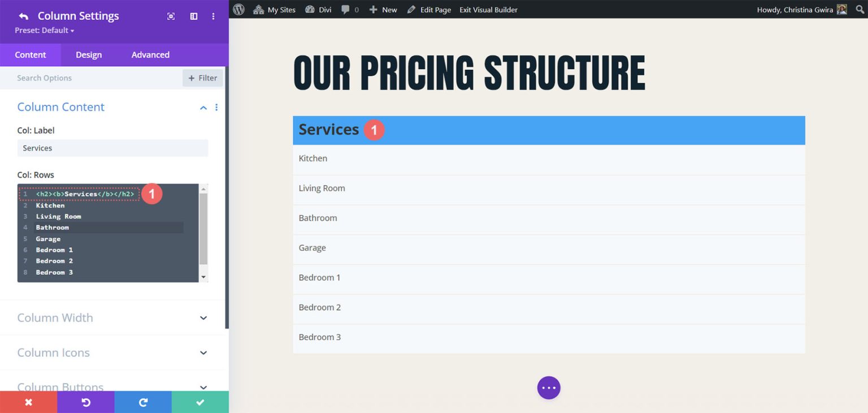
Task: Redo changes using the blue redo icon
Action: click(143, 402)
